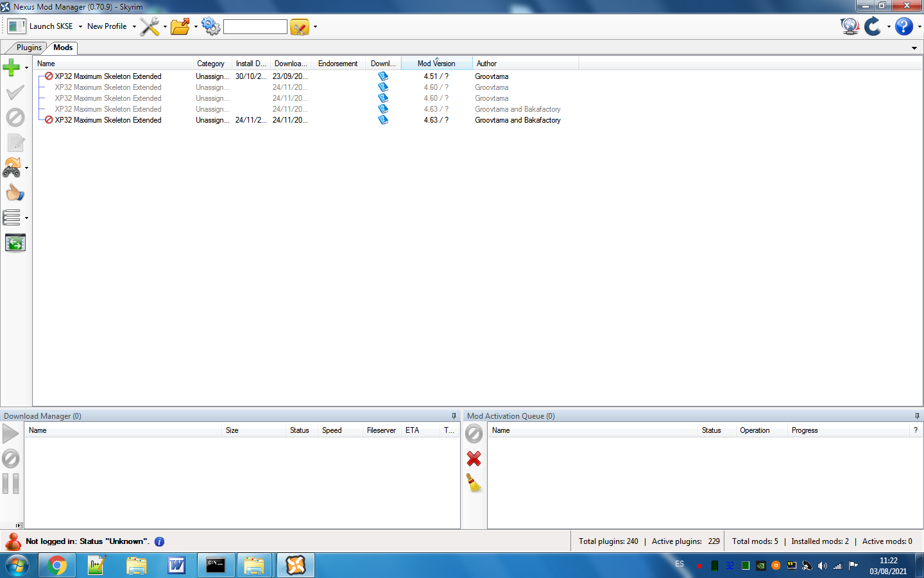The image size is (924, 578).
Task: Sort by the Mod Version column header
Action: click(436, 64)
